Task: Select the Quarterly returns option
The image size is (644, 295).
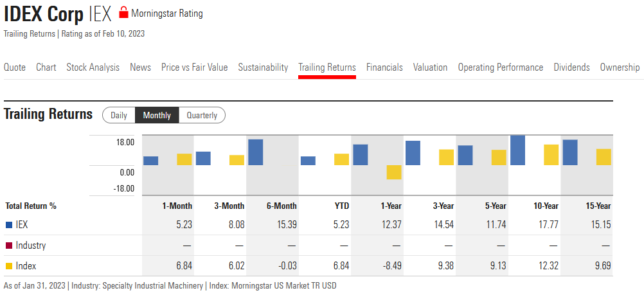Action: (202, 115)
